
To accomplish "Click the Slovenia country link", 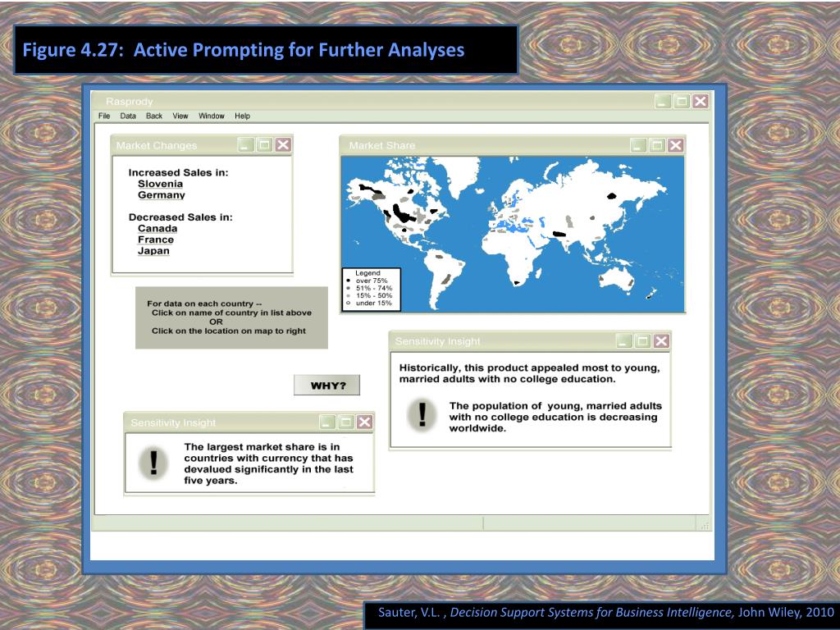I will point(160,184).
